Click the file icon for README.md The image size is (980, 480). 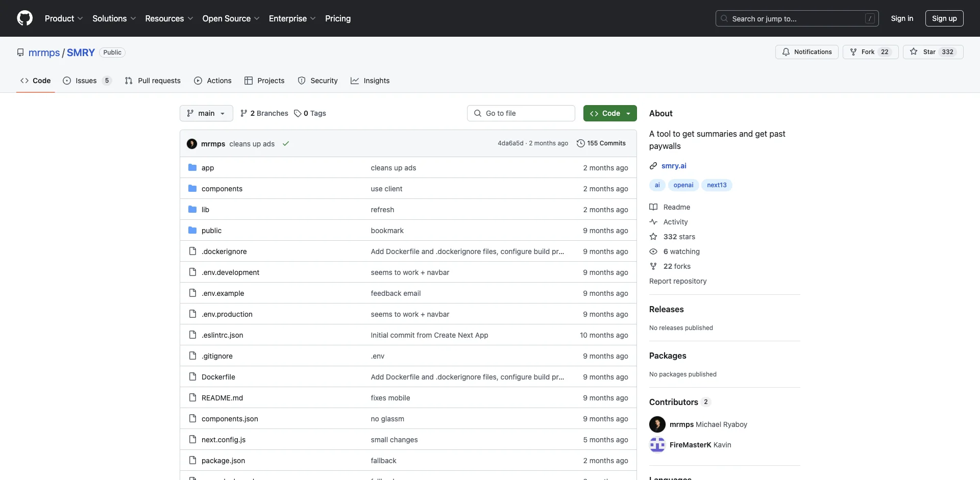pos(192,398)
